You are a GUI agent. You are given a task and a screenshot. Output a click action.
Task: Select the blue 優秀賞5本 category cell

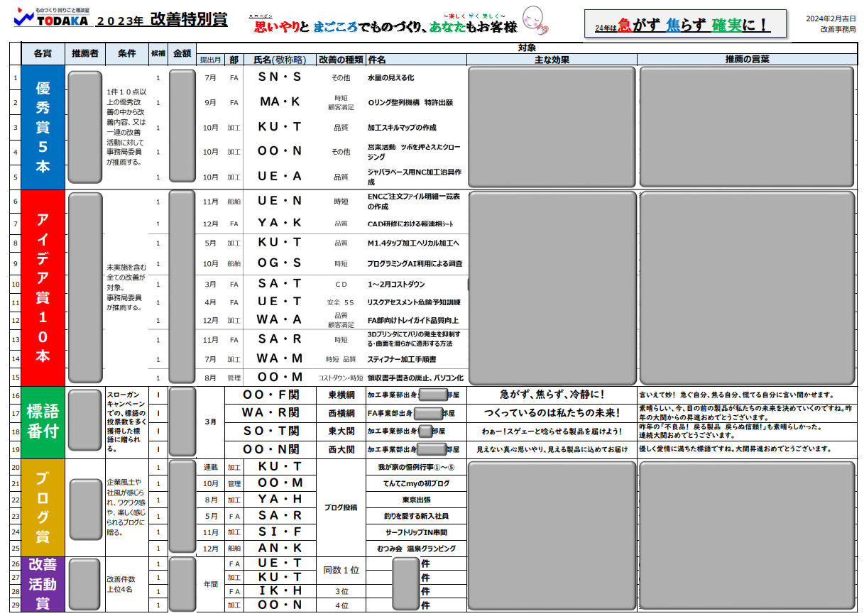[x=43, y=127]
